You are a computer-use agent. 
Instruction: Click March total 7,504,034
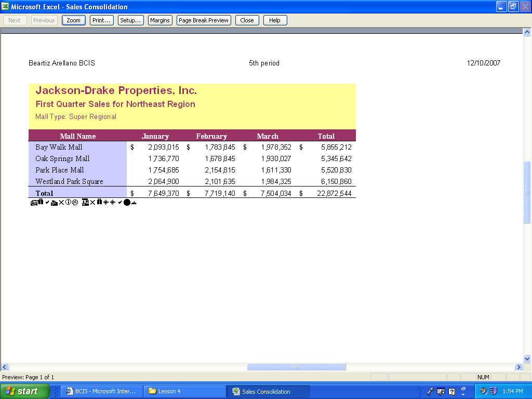pyautogui.click(x=276, y=193)
